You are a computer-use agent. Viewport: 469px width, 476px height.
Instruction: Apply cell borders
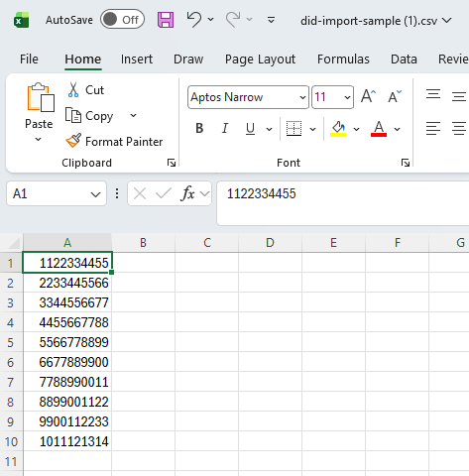coord(293,128)
